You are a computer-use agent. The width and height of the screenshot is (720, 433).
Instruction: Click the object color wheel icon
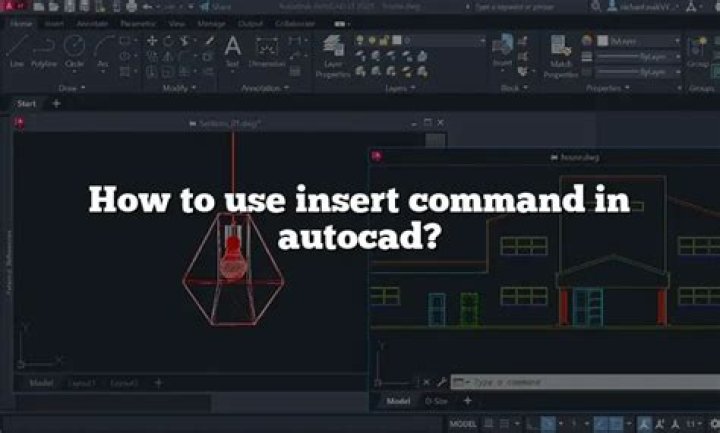coord(587,40)
